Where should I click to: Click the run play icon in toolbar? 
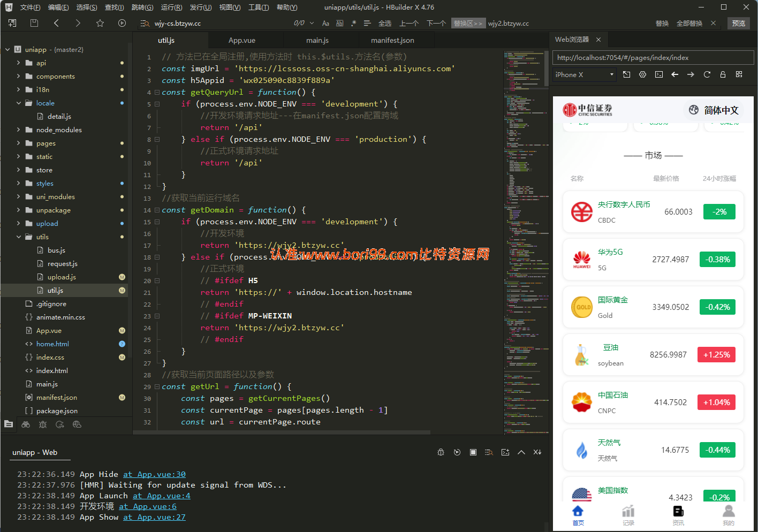pos(122,23)
